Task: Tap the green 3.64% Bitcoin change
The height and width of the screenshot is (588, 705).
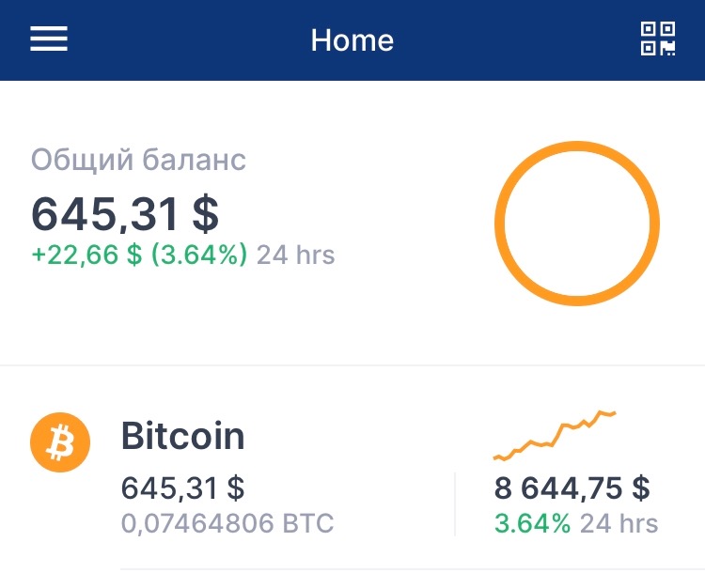Action: point(532,524)
